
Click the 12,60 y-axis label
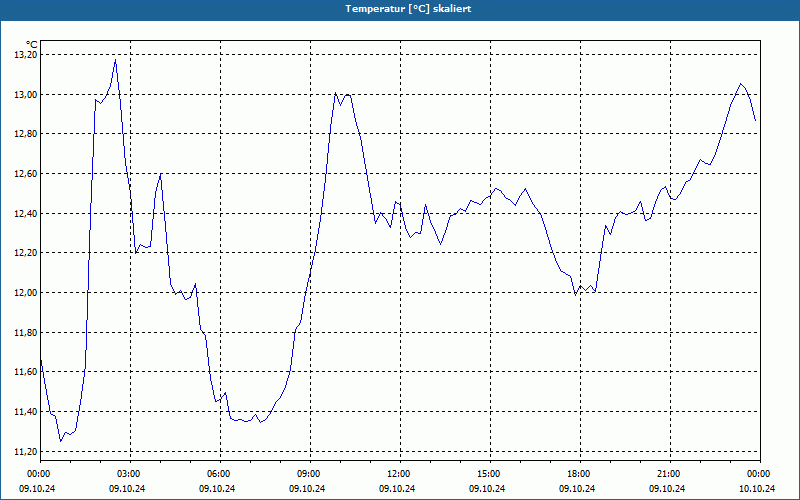click(x=25, y=173)
